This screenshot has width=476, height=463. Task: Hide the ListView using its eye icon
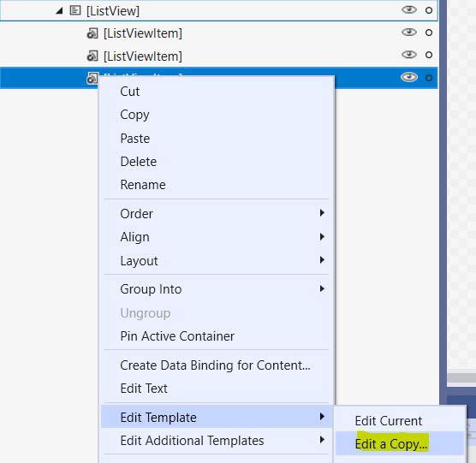[x=409, y=10]
